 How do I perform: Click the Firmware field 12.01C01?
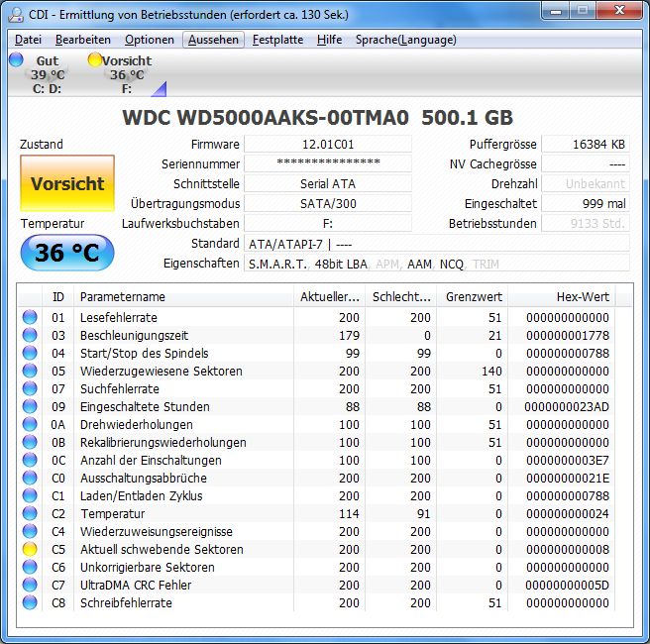point(328,145)
